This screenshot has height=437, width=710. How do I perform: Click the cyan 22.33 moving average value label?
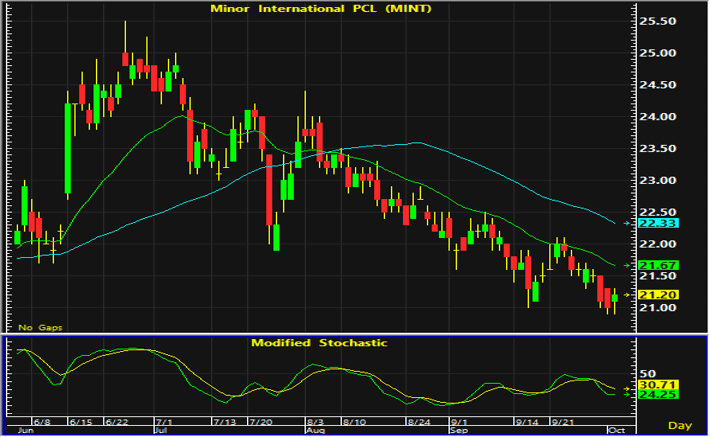[x=658, y=223]
